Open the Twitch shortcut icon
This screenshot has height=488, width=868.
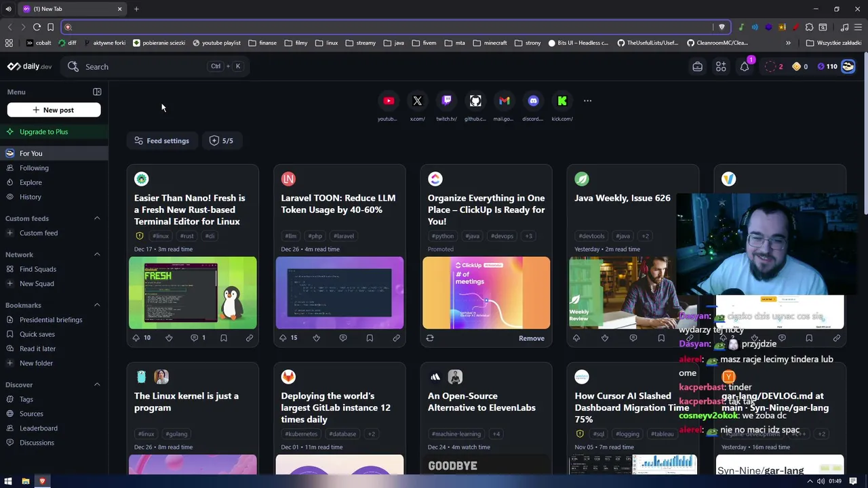pyautogui.click(x=446, y=101)
